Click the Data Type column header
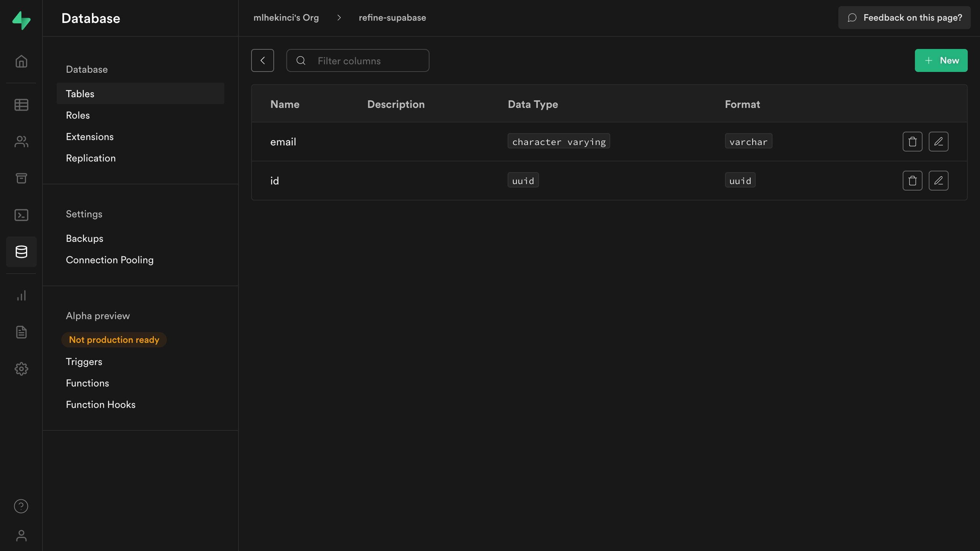 click(532, 104)
